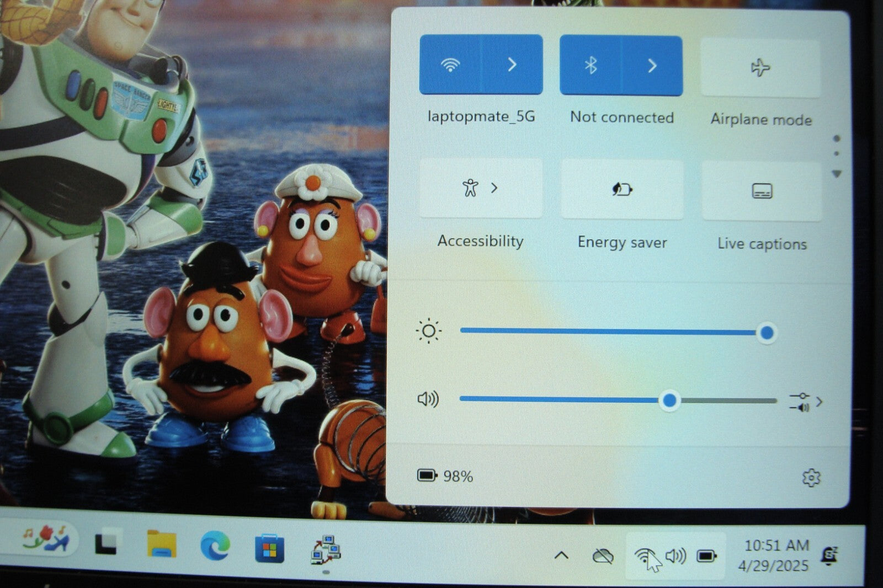Image resolution: width=883 pixels, height=588 pixels.
Task: Toggle Bluetooth off in quick settings
Action: tap(591, 66)
